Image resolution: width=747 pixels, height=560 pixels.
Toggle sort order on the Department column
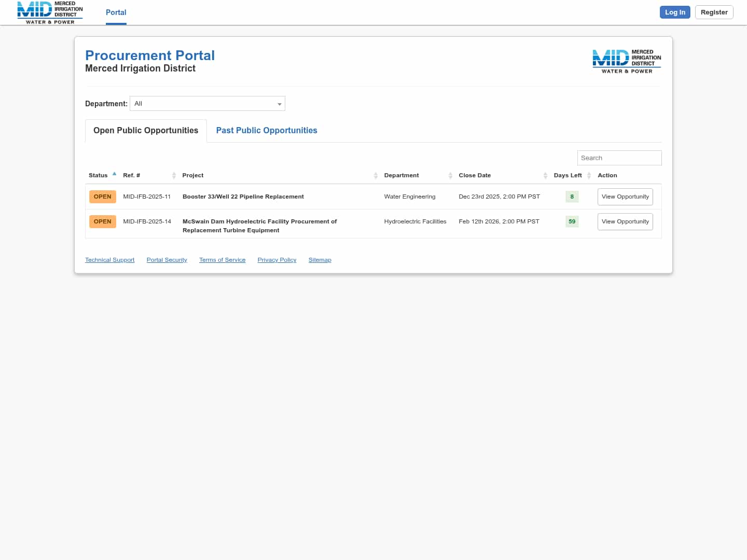point(450,175)
